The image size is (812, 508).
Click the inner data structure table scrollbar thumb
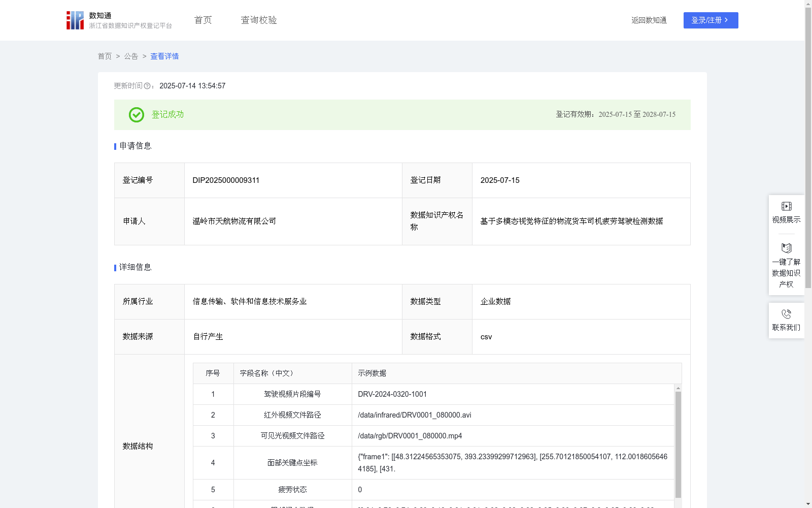click(678, 444)
